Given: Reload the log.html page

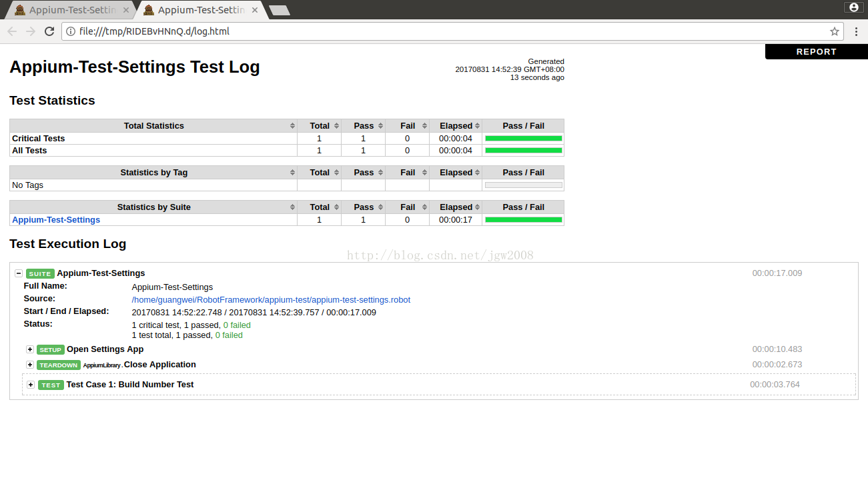Looking at the screenshot, I should pos(49,31).
